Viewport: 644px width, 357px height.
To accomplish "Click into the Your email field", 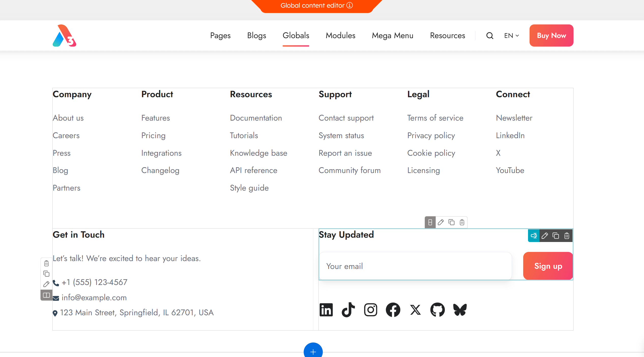I will coord(415,266).
